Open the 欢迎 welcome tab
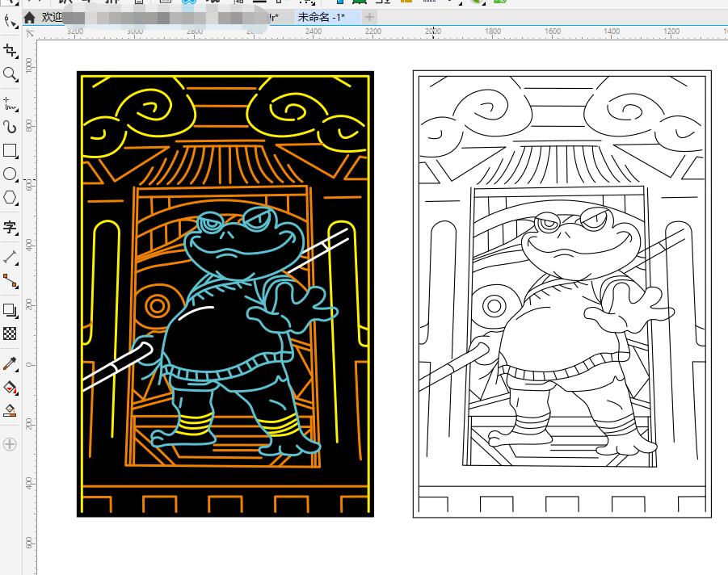This screenshot has height=575, width=728. 52,18
